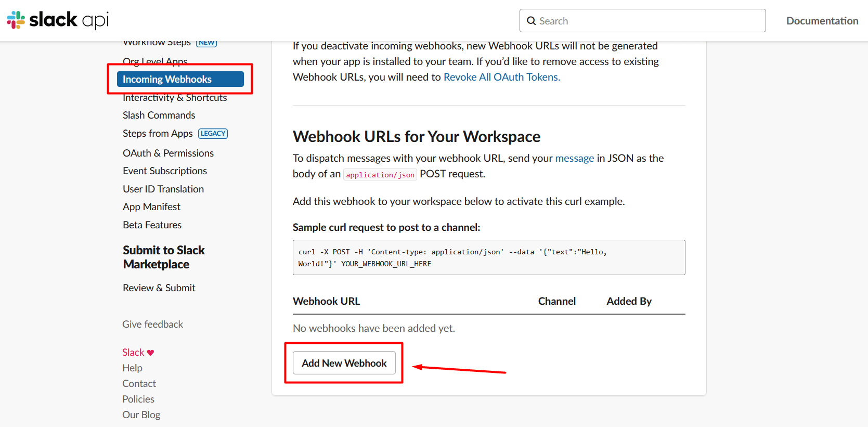Open Interactivity & Shortcuts settings
868x427 pixels.
175,98
